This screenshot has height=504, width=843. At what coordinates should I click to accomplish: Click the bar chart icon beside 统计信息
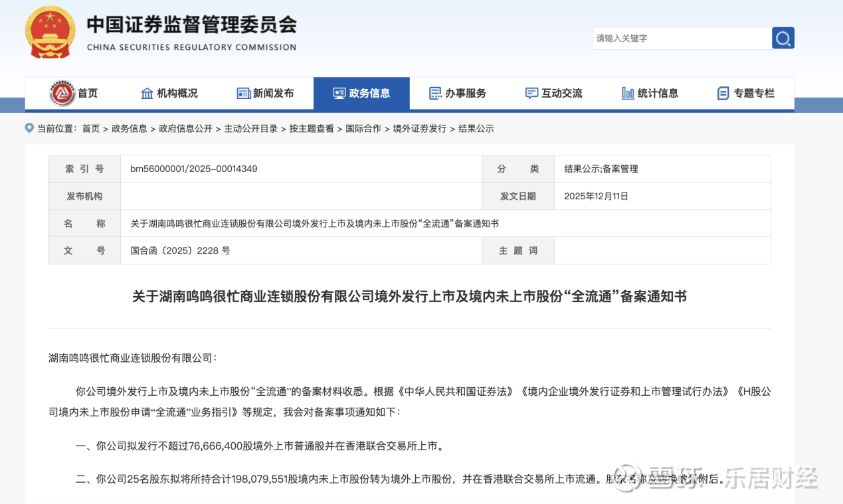click(x=628, y=93)
